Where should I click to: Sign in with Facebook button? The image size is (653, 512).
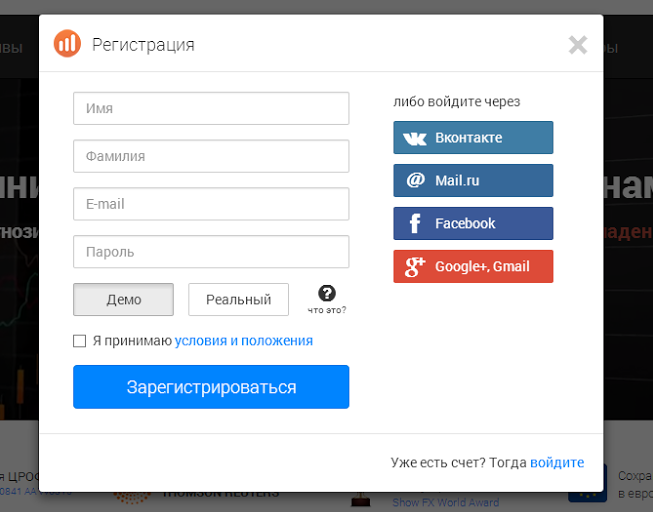(x=473, y=223)
